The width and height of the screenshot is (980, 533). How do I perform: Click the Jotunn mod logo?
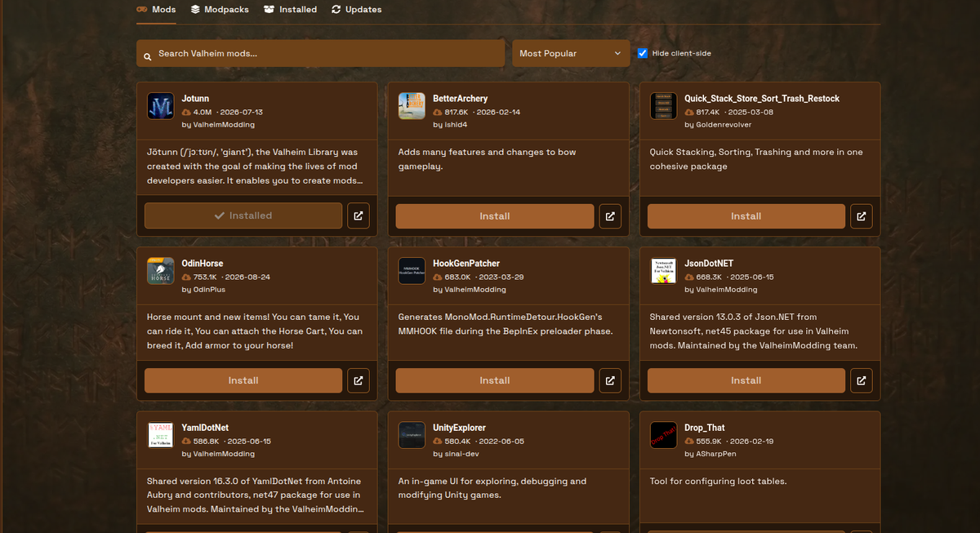[x=161, y=106]
